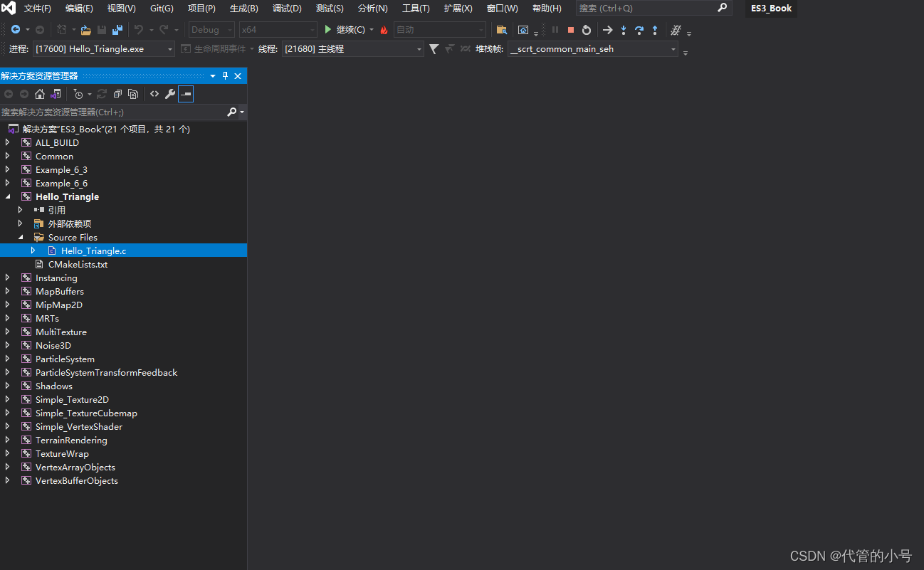Screen dimensions: 924x570
Task: Open Properties via the wrench icon
Action: (x=170, y=93)
